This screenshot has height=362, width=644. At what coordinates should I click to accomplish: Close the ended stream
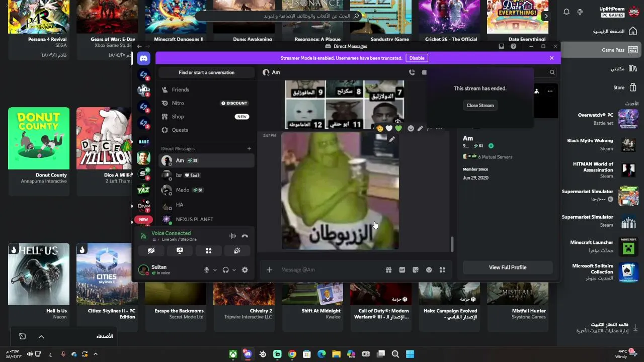(x=480, y=106)
